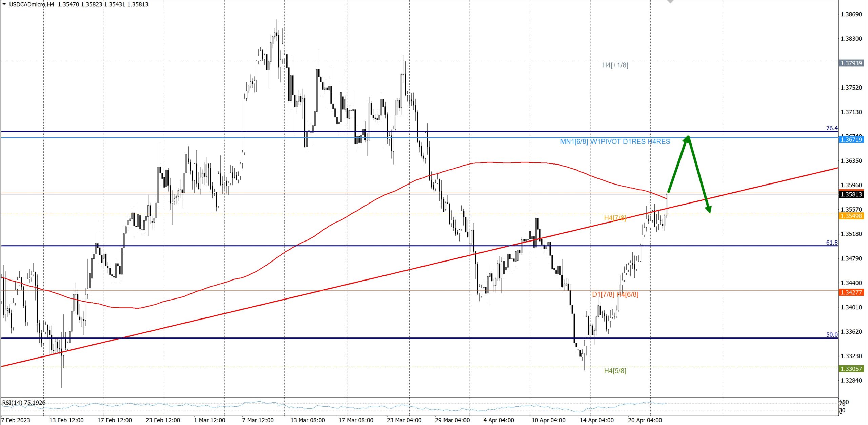The image size is (868, 425).
Task: Click the RSI(14) 75.1926 indicator label
Action: (24, 403)
